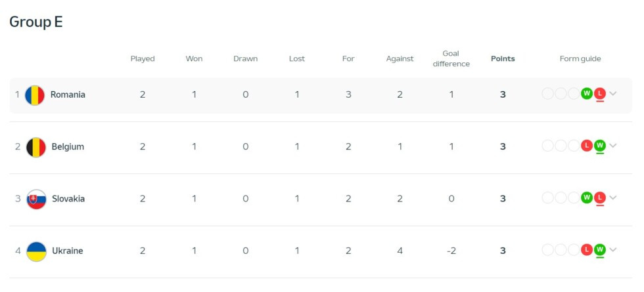Expand Ukraine's row details chevron
The height and width of the screenshot is (292, 644).
point(613,250)
